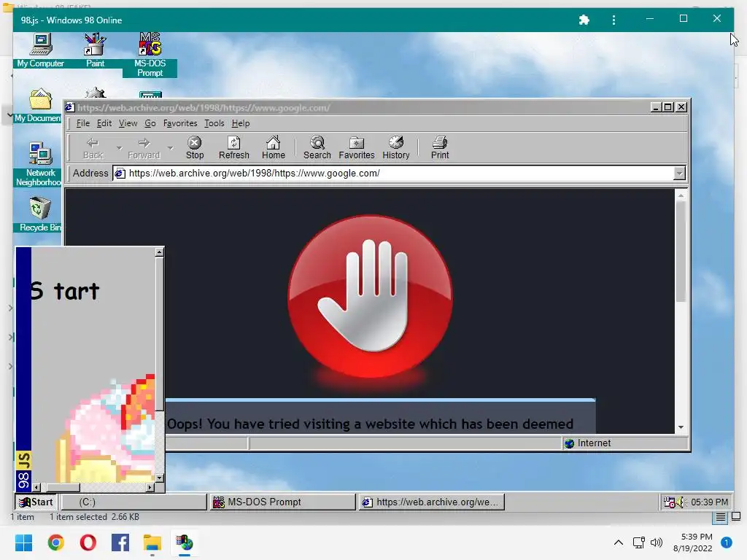Open the Recycle Bin icon
Viewport: 747px width, 560px height.
[x=39, y=215]
